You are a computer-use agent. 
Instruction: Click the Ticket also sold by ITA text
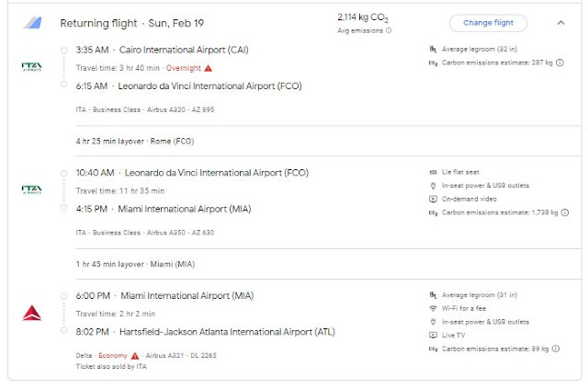[110, 366]
